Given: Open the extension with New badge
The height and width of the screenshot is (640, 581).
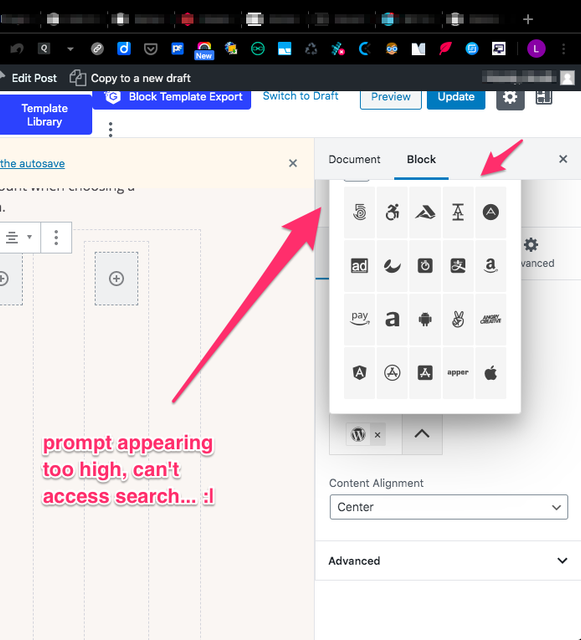Looking at the screenshot, I should [x=204, y=51].
